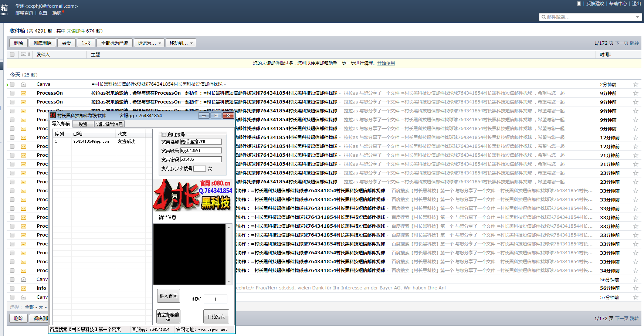Maximize the 村长黑科技 dialog window

[x=216, y=115]
